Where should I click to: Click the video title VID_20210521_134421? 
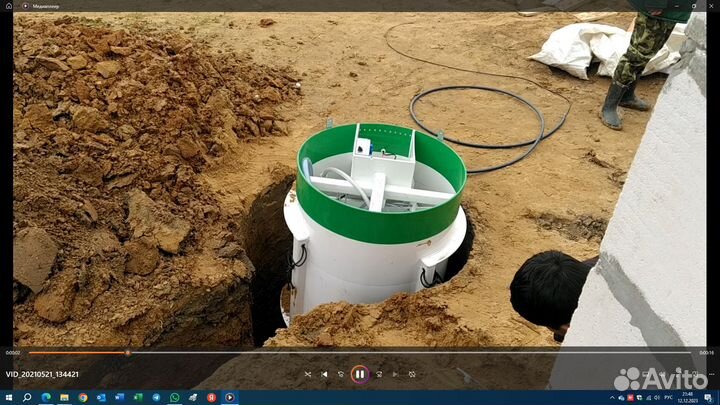coord(42,375)
